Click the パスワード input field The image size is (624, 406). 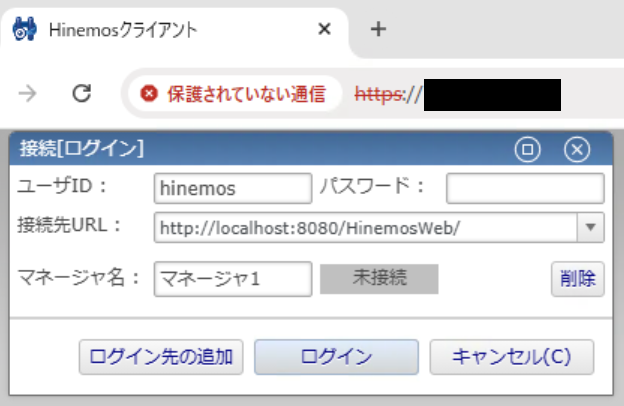click(x=525, y=188)
